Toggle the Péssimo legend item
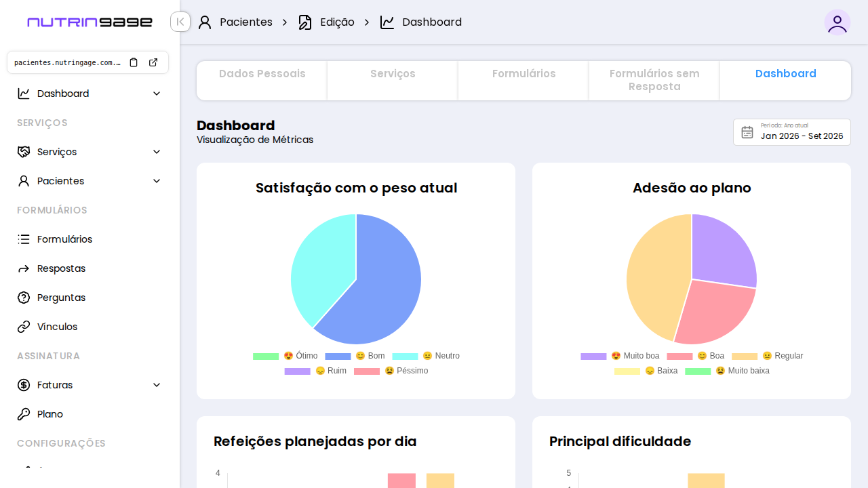868x488 pixels. [391, 371]
